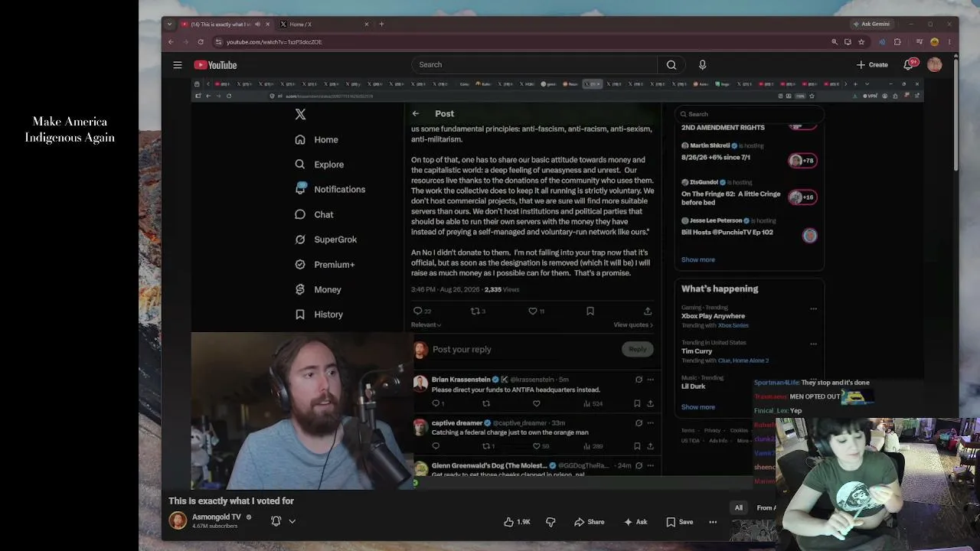Go back from the Post view

(x=416, y=113)
